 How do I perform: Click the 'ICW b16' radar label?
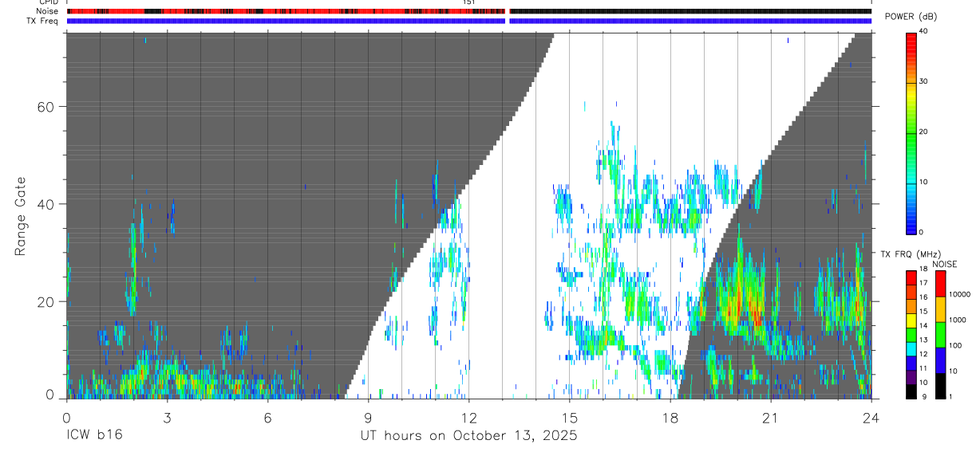coord(94,436)
